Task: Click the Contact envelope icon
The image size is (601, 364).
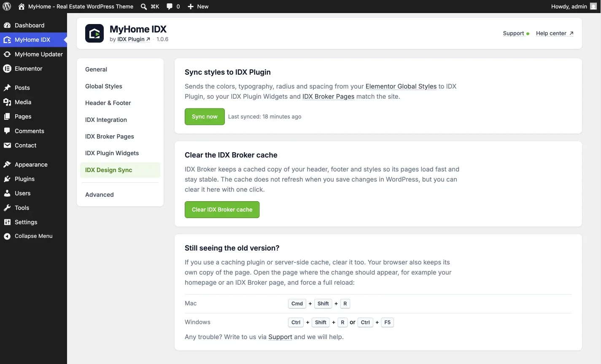Action: pos(7,145)
